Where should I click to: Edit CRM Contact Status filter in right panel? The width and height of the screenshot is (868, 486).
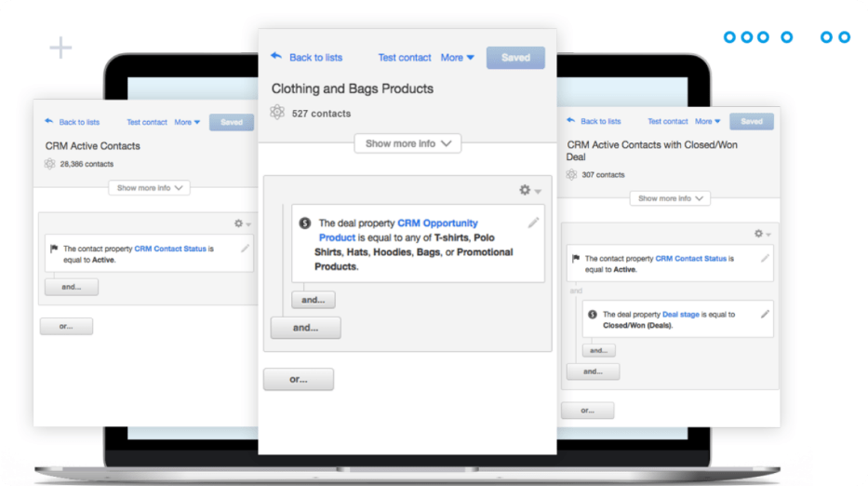765,258
